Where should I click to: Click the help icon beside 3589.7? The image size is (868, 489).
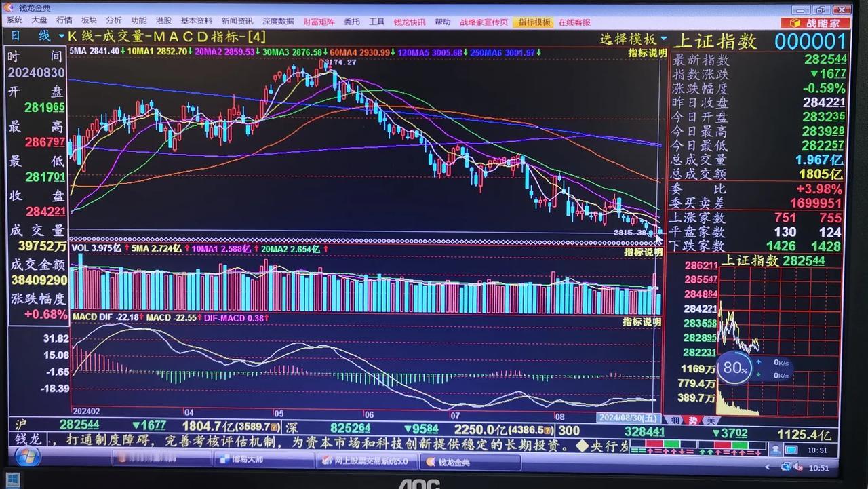275,428
